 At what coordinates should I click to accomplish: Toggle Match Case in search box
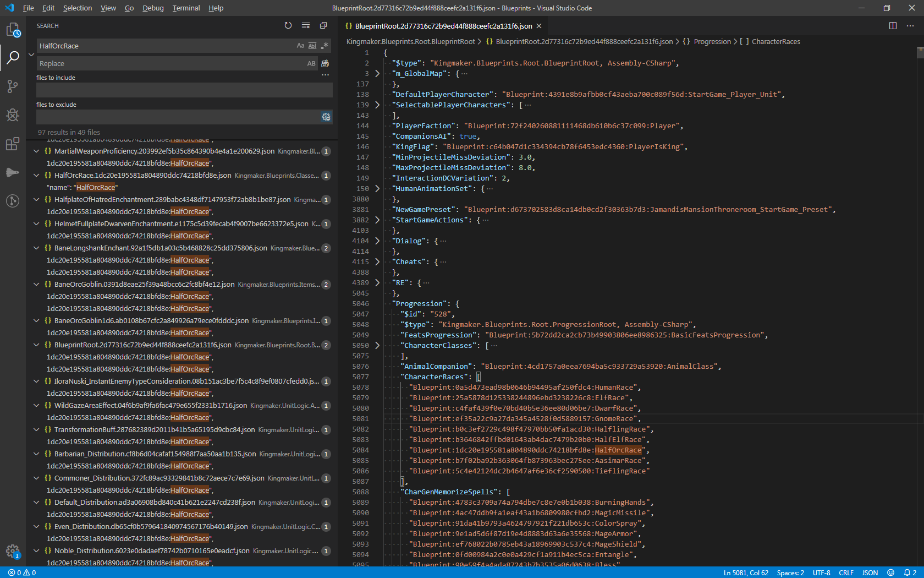pos(300,46)
